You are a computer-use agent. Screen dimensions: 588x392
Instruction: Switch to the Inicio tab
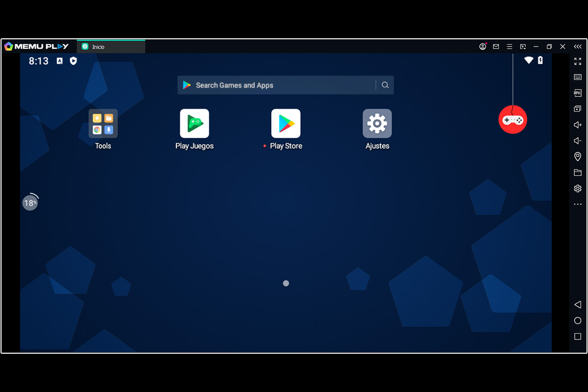tap(111, 47)
